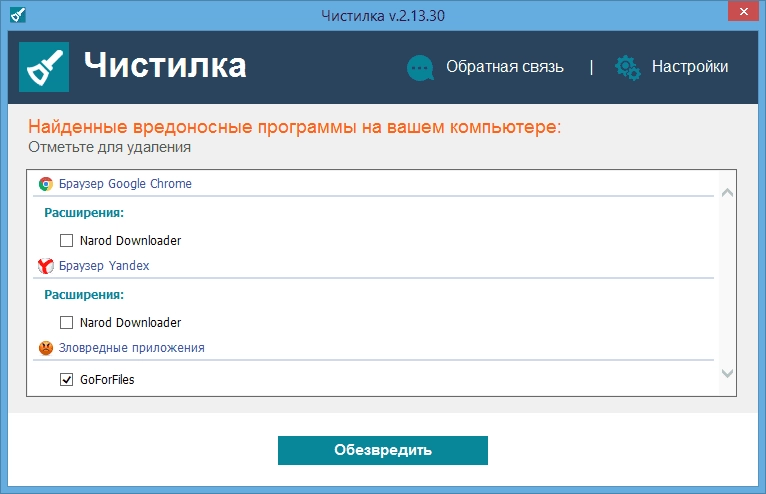Click the Yandex browser icon
Screen dimensions: 766x494
46,266
